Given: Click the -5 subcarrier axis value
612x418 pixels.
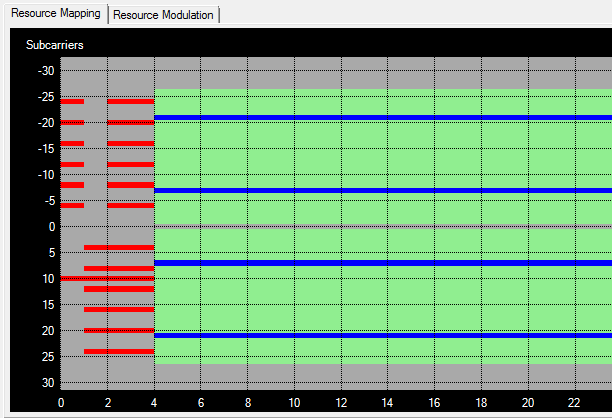Looking at the screenshot, I should click(x=50, y=201).
